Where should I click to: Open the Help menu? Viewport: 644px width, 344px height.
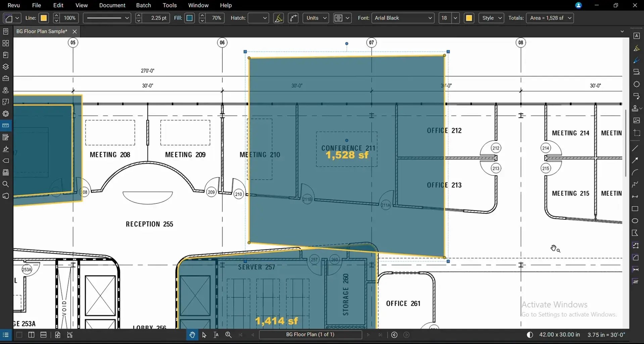pyautogui.click(x=226, y=5)
